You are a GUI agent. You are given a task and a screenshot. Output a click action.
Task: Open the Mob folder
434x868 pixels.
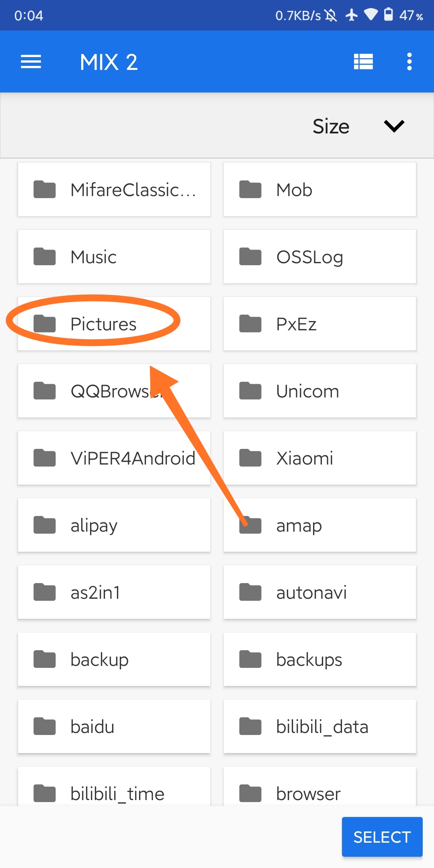point(320,190)
